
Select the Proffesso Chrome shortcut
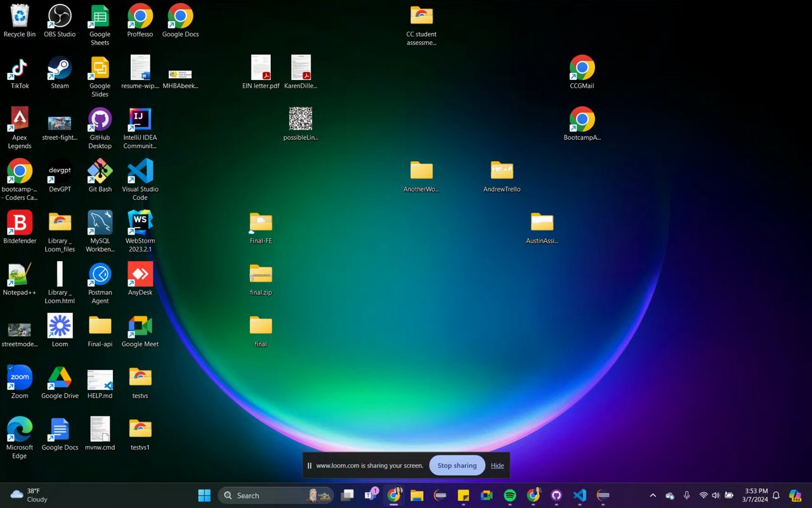(x=140, y=21)
